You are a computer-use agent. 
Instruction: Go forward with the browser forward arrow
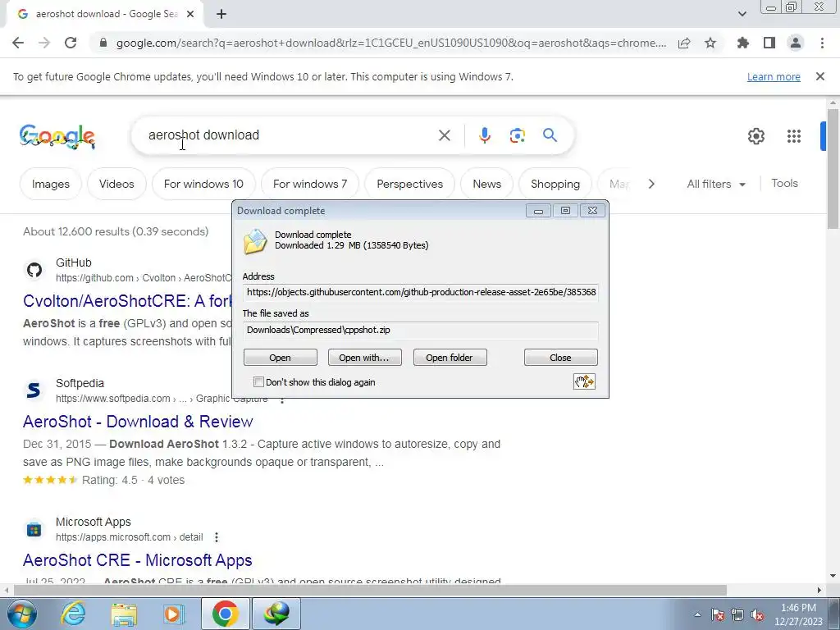[44, 43]
